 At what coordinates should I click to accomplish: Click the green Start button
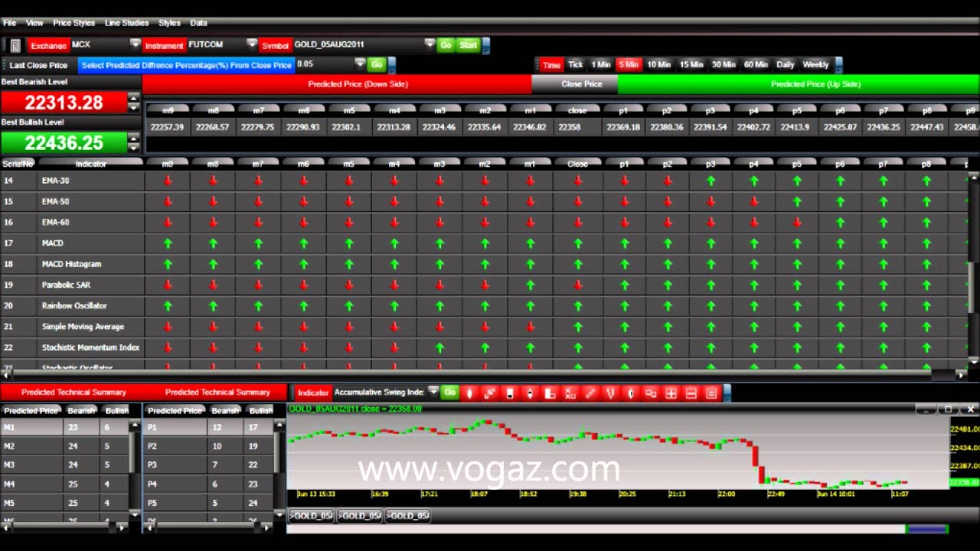(468, 45)
